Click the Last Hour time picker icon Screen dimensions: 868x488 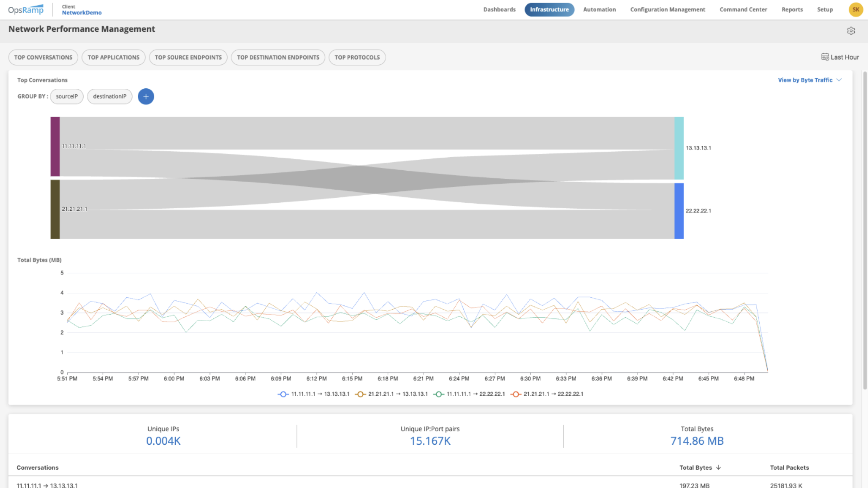[825, 57]
